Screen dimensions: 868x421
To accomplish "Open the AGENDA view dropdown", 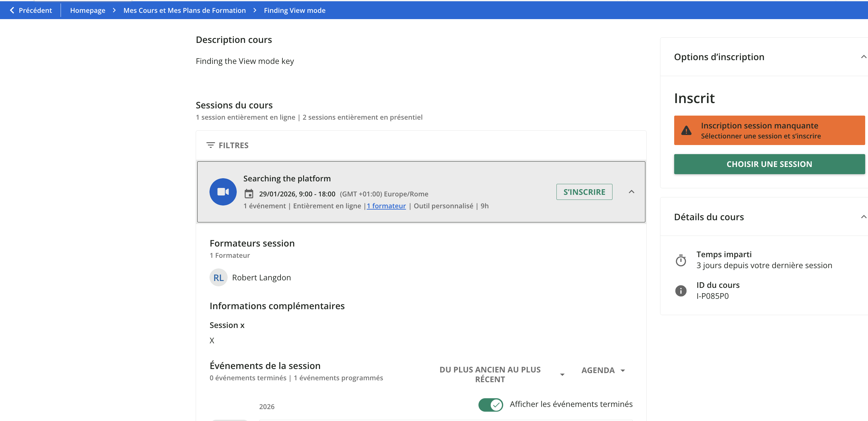I will point(603,370).
